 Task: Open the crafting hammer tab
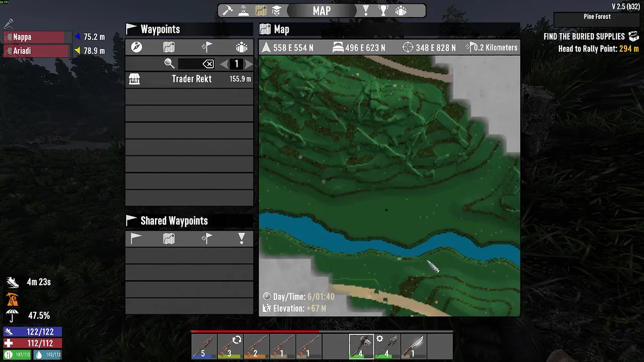pos(228,11)
